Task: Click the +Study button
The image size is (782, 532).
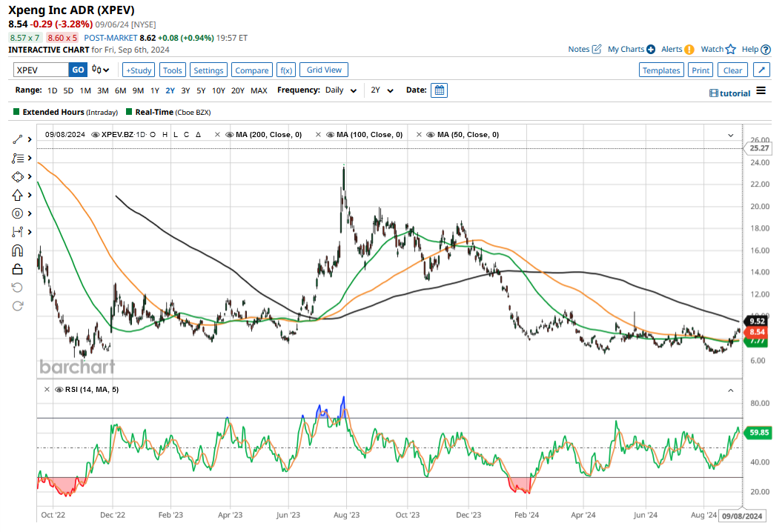Action: click(138, 70)
